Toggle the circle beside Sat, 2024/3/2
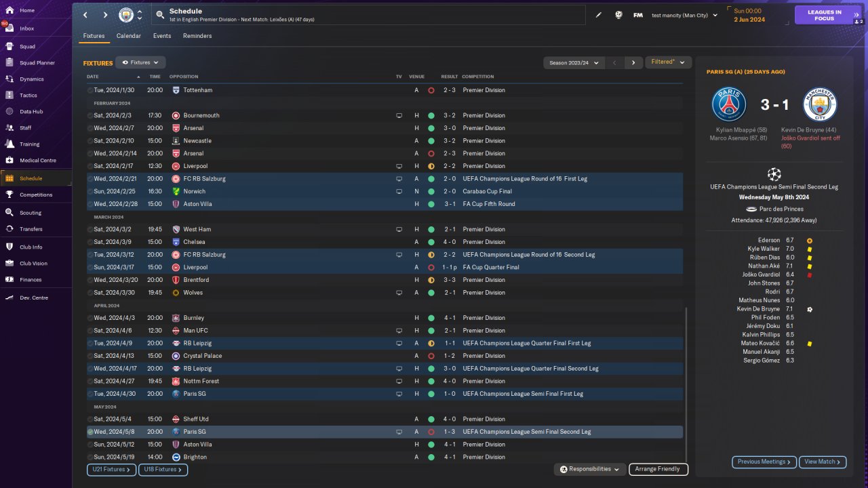 (90, 230)
